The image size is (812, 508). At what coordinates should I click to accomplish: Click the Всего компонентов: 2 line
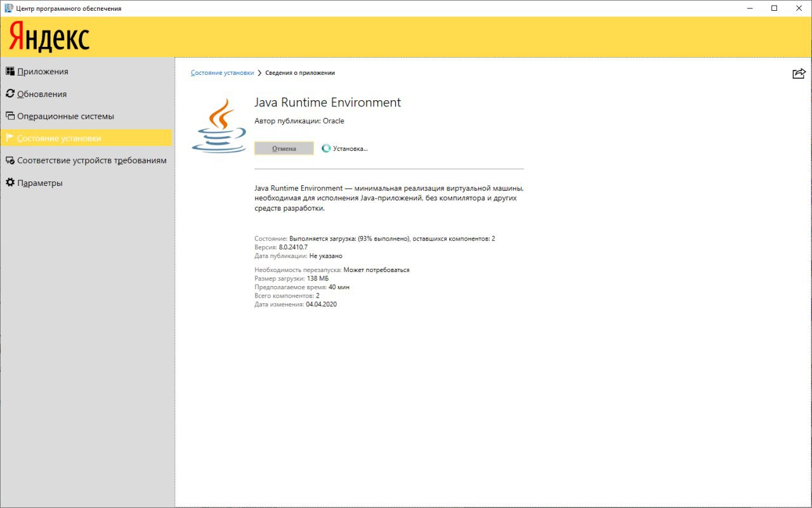[287, 296]
